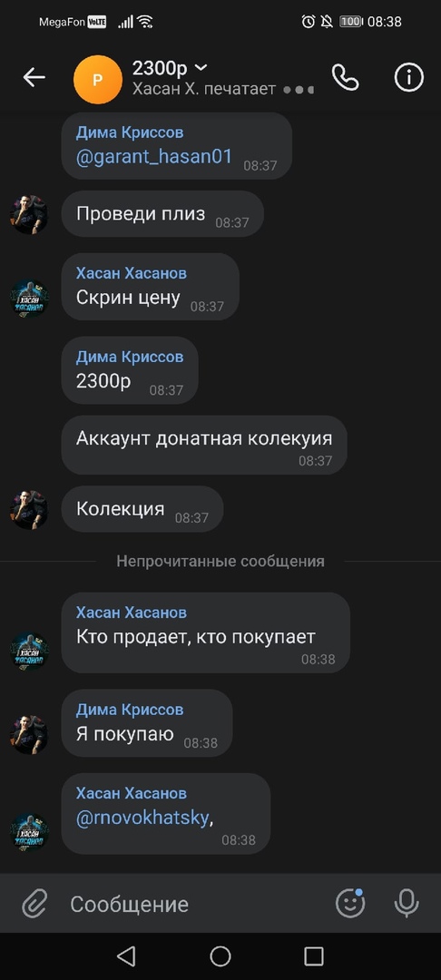
Task: Focus the Сообщение message input field
Action: point(193,904)
